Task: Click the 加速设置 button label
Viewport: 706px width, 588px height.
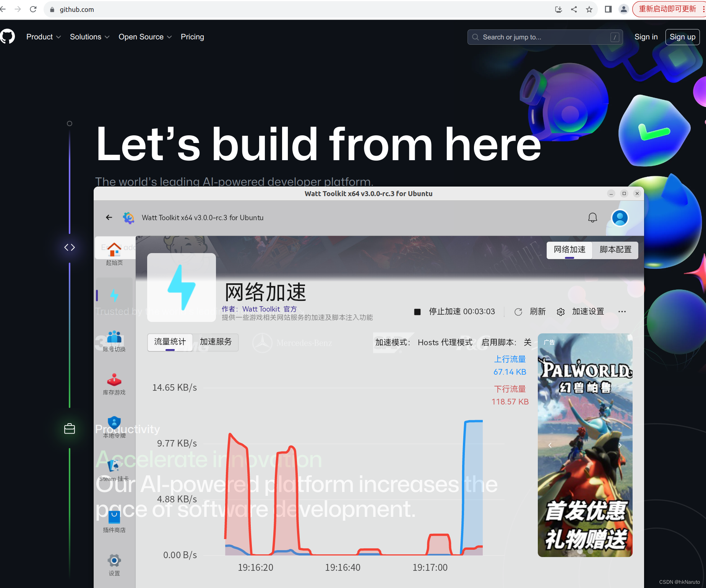Action: pyautogui.click(x=588, y=312)
